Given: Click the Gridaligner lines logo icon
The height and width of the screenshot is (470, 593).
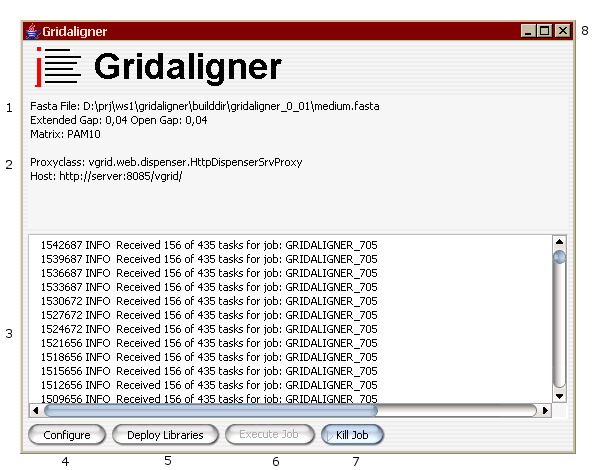Looking at the screenshot, I should click(58, 67).
